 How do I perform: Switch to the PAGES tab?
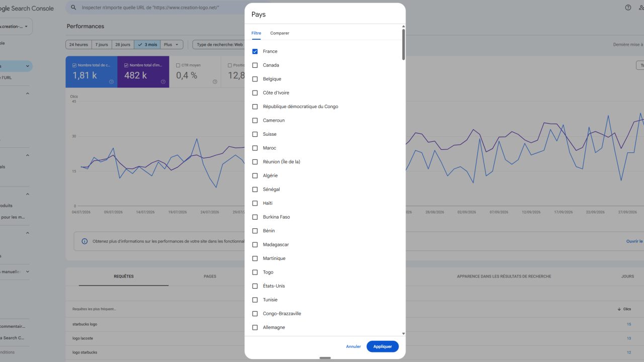point(210,277)
